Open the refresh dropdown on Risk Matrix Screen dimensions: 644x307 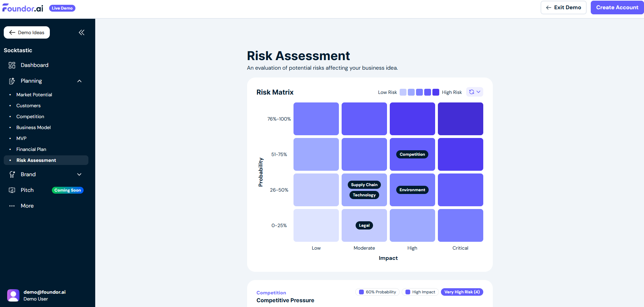click(x=475, y=92)
